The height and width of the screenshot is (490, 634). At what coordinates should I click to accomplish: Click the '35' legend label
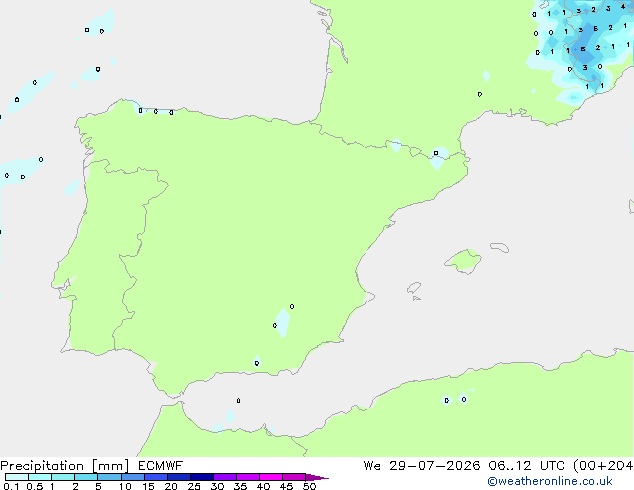point(240,486)
